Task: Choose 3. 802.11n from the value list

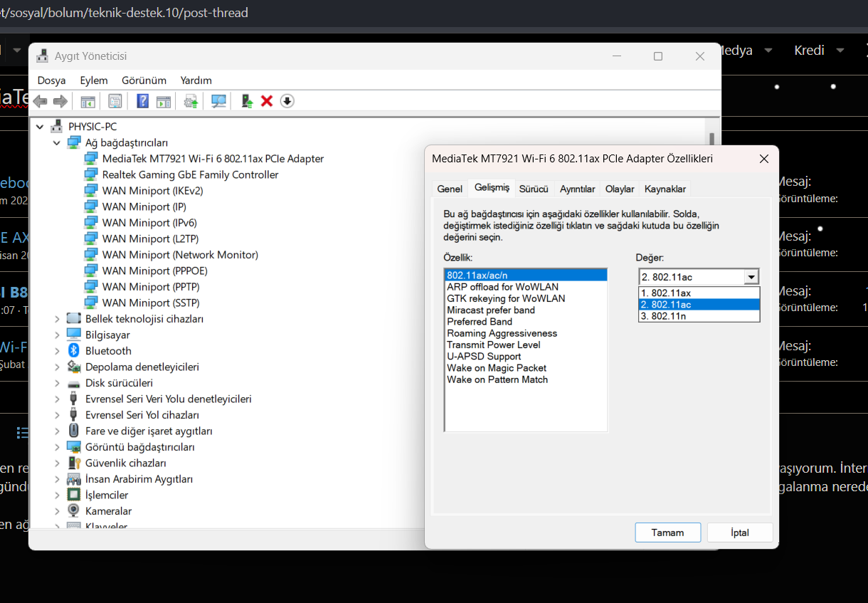Action: pyautogui.click(x=699, y=316)
